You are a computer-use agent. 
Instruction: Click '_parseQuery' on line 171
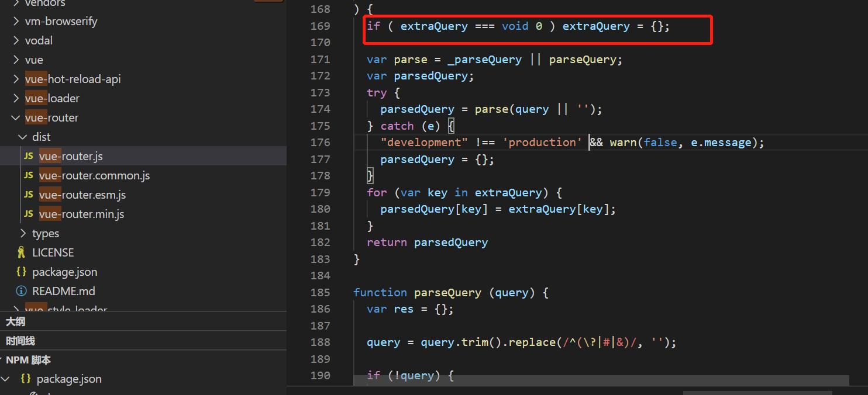pos(484,60)
